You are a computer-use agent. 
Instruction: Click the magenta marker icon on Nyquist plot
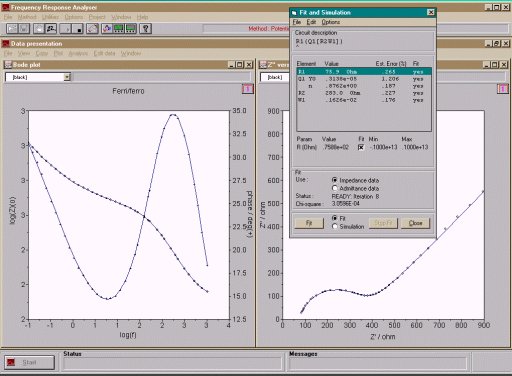tap(503, 89)
